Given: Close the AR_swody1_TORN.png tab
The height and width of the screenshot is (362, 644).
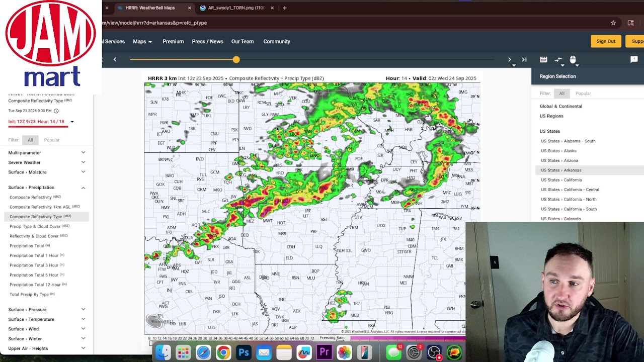Looking at the screenshot, I should (x=272, y=8).
